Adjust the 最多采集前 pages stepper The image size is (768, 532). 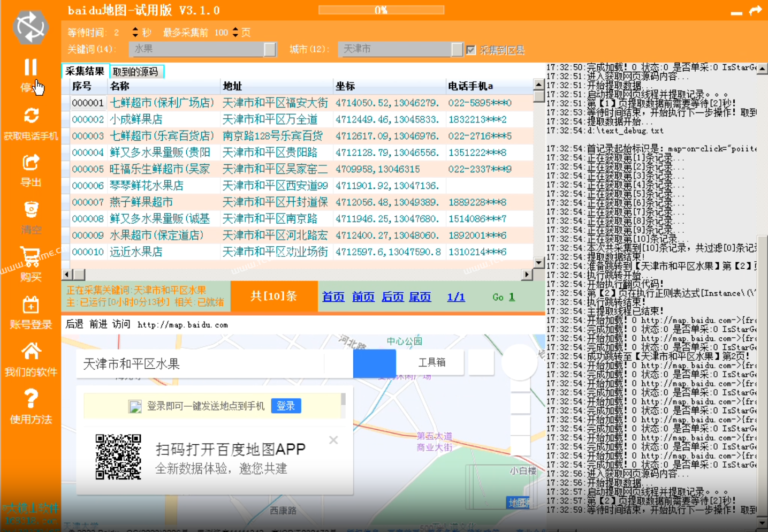click(235, 32)
